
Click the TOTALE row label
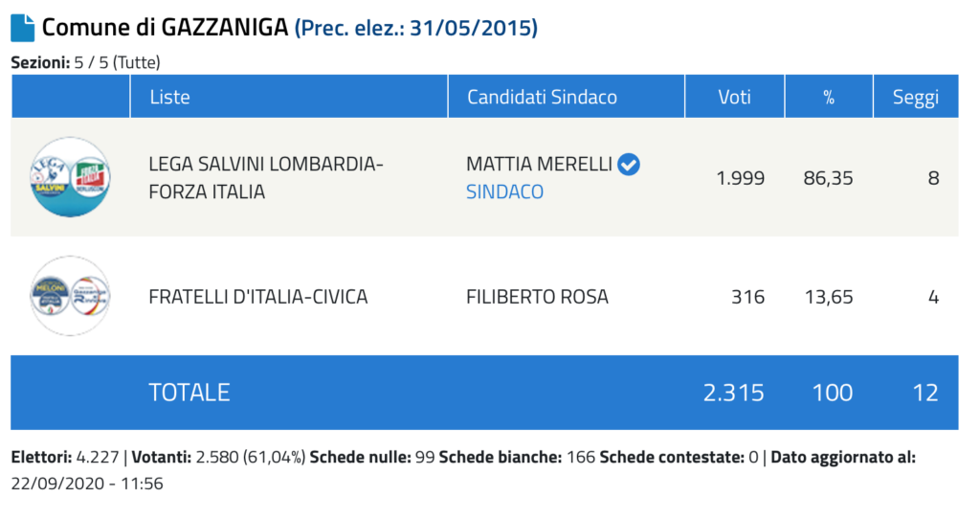pos(189,393)
